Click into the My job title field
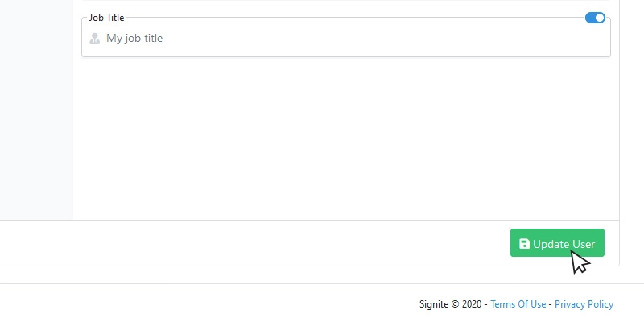Viewport: 644px width, 322px height. click(x=346, y=38)
